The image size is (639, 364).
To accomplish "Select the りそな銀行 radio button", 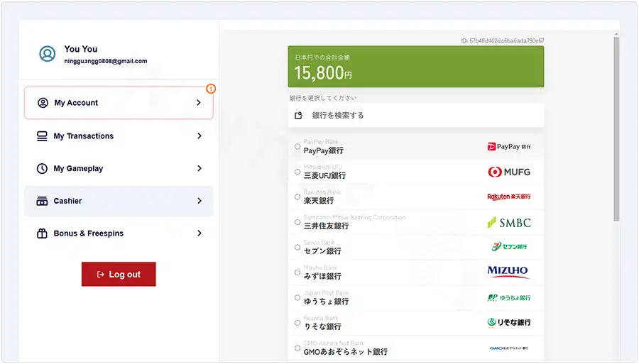I will pyautogui.click(x=297, y=323).
